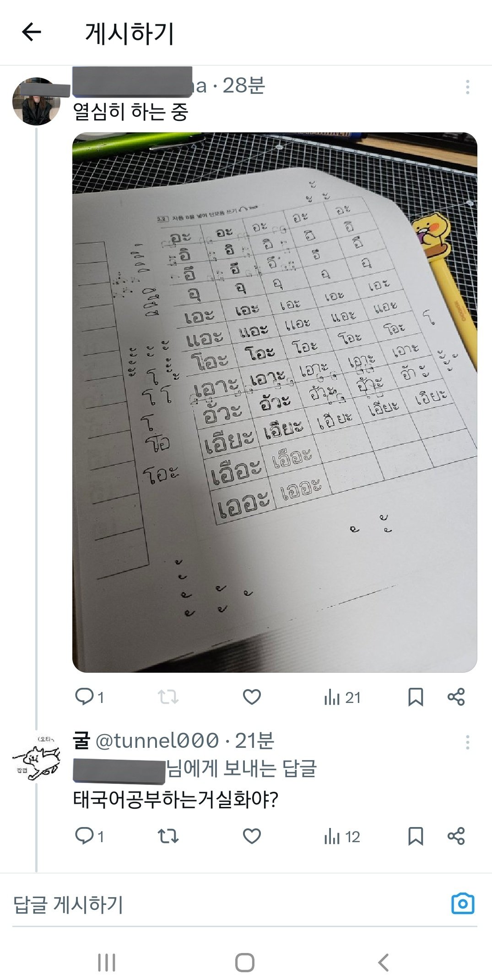Open the original post's three-dot menu
Viewport: 492px width, 980px height.
[467, 87]
